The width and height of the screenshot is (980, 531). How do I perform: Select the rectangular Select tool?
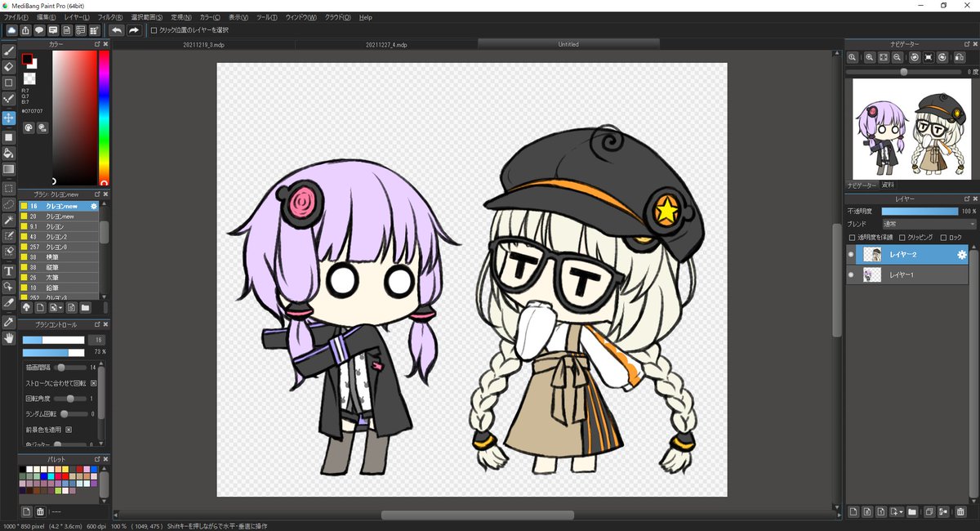pyautogui.click(x=9, y=188)
